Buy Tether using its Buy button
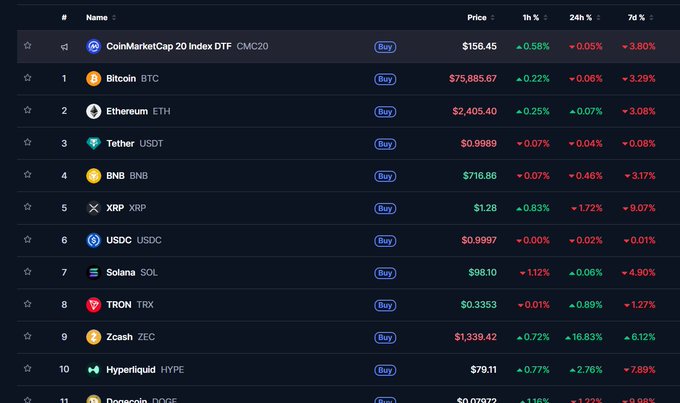This screenshot has height=403, width=680. point(385,144)
